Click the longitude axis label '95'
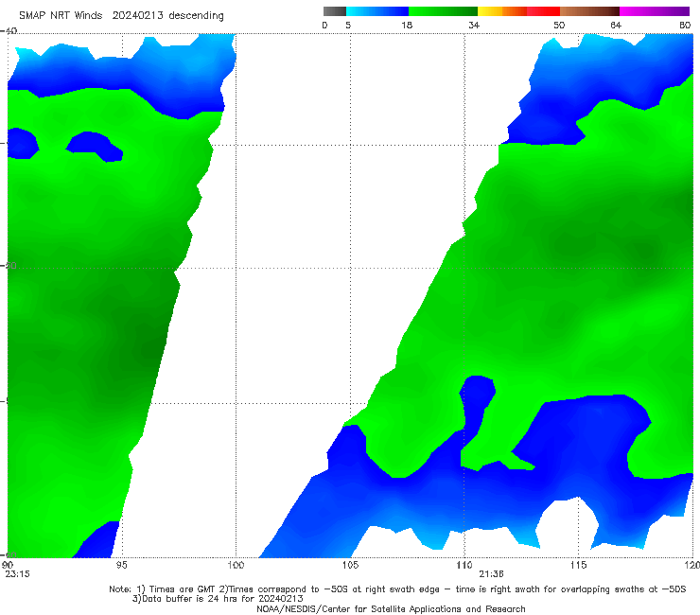 coord(121,566)
